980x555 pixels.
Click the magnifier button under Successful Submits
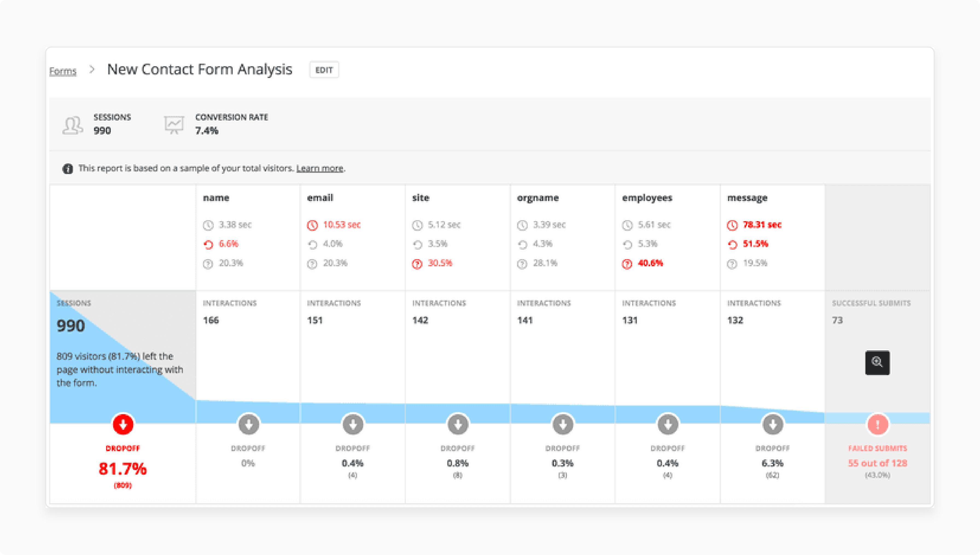[x=877, y=363]
